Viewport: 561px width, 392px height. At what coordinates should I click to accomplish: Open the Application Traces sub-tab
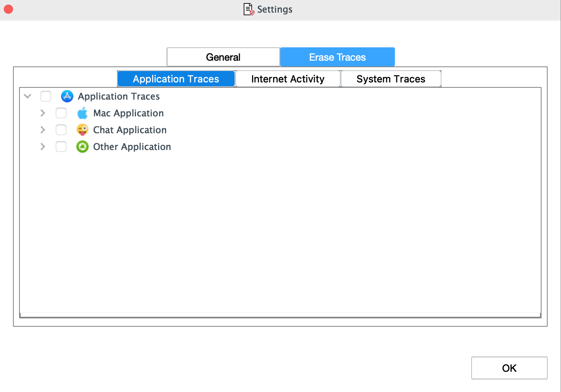point(176,79)
